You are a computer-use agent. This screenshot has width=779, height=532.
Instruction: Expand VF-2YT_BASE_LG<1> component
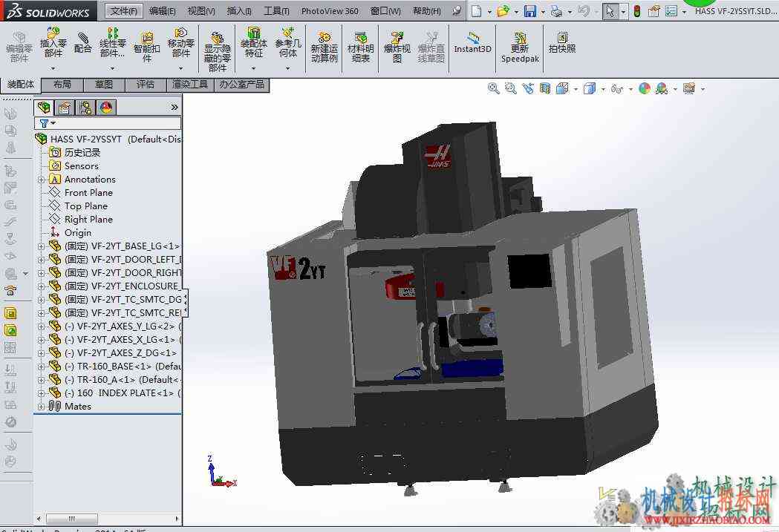pyautogui.click(x=42, y=246)
